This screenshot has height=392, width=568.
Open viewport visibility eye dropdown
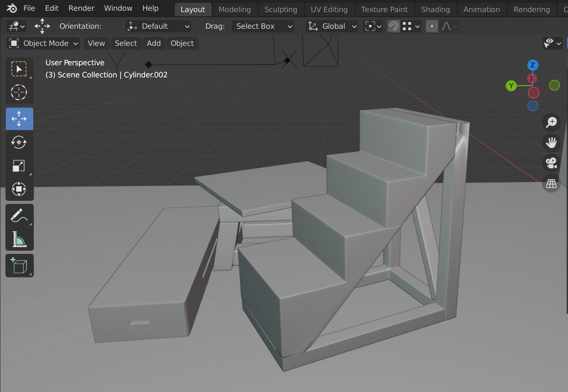(x=553, y=43)
